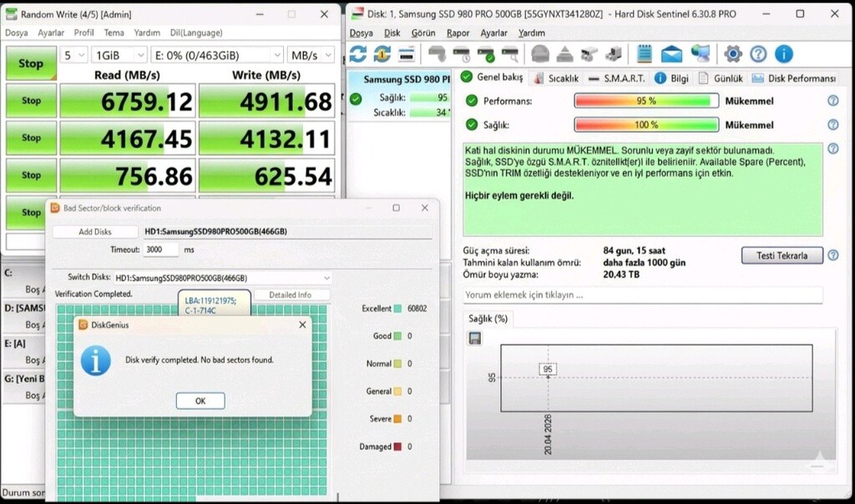
Task: Click the grey eject triangle icon
Action: coord(564,54)
